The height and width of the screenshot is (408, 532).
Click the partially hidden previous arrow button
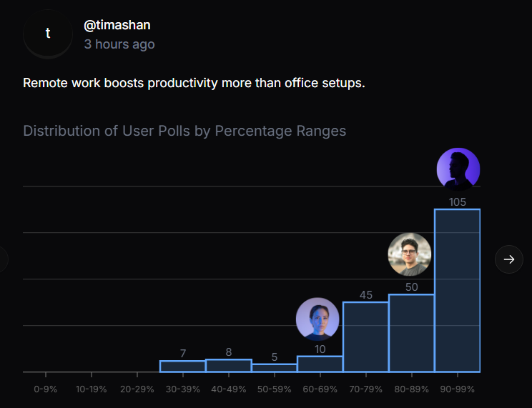pyautogui.click(x=3, y=259)
